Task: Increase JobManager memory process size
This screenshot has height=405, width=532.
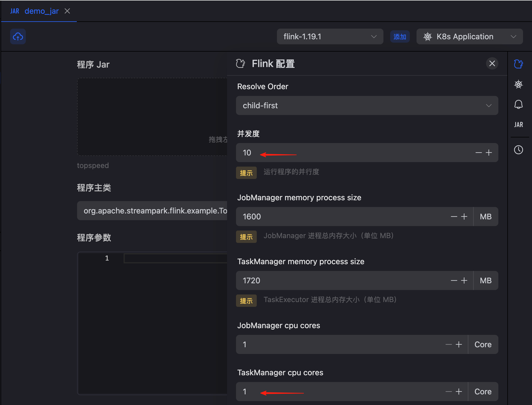Action: (x=464, y=217)
